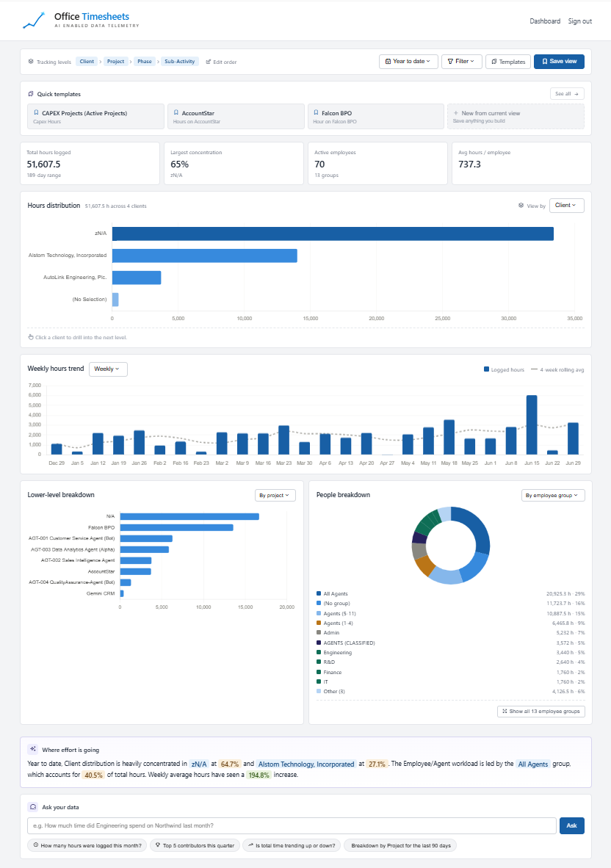
Task: Click Top 5 contributors this quarter suggestion
Action: point(195,845)
